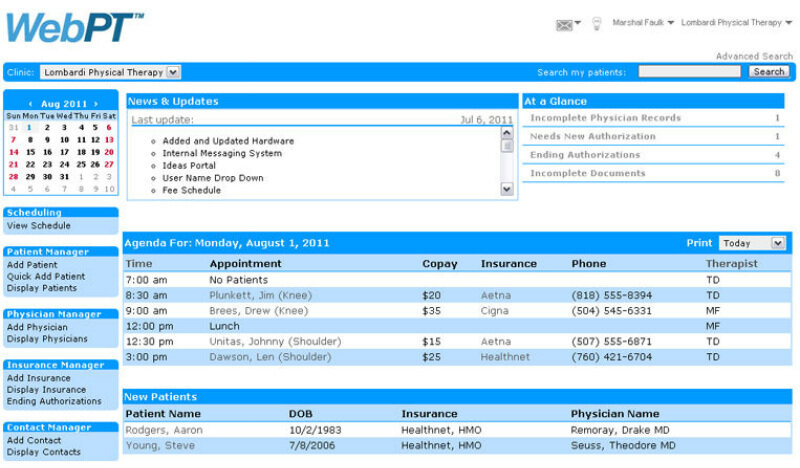Click the WebPT logo
This screenshot has height=468, width=800.
[x=74, y=27]
